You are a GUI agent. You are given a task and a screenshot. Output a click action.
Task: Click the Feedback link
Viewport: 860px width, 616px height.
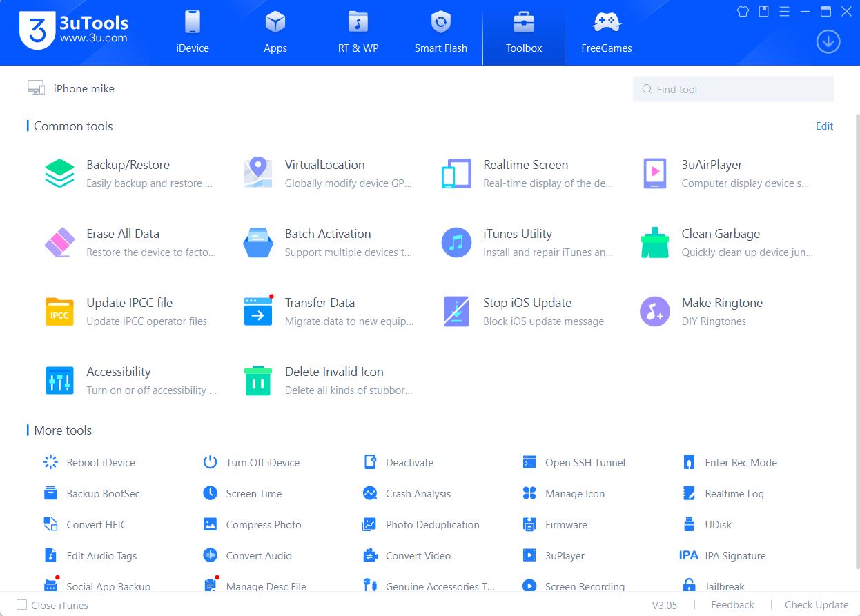point(732,605)
